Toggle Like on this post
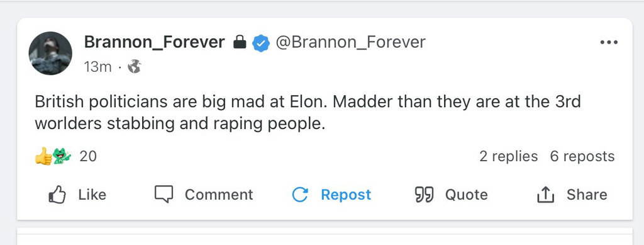This screenshot has height=245, width=644. [77, 195]
